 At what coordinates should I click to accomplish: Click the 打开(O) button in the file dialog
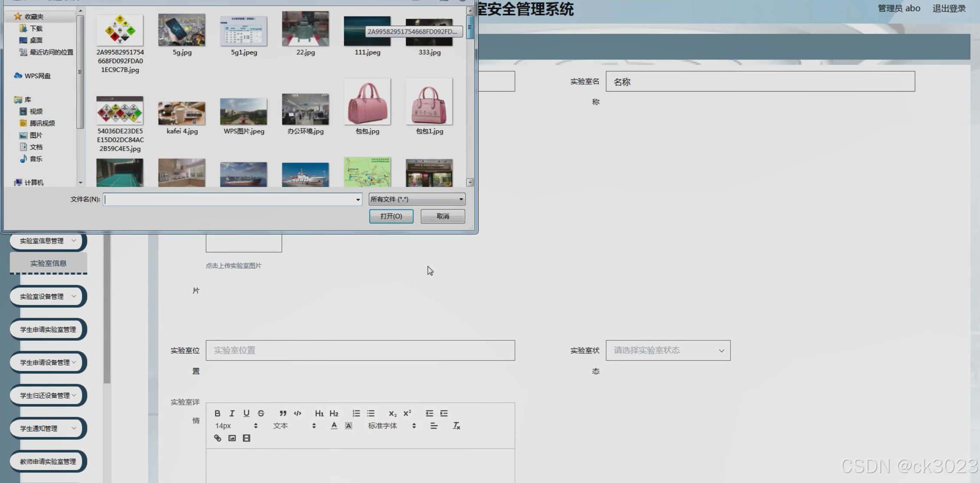click(x=391, y=216)
